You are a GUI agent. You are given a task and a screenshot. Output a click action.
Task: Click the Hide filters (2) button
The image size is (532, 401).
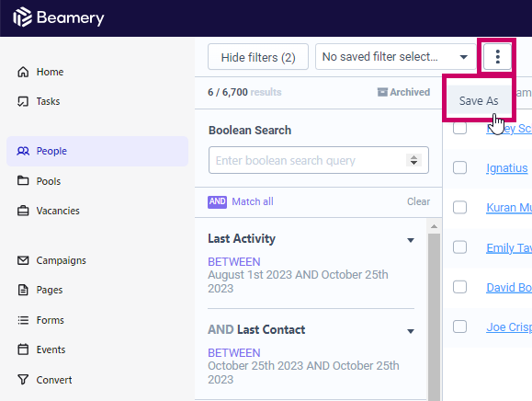pos(258,57)
